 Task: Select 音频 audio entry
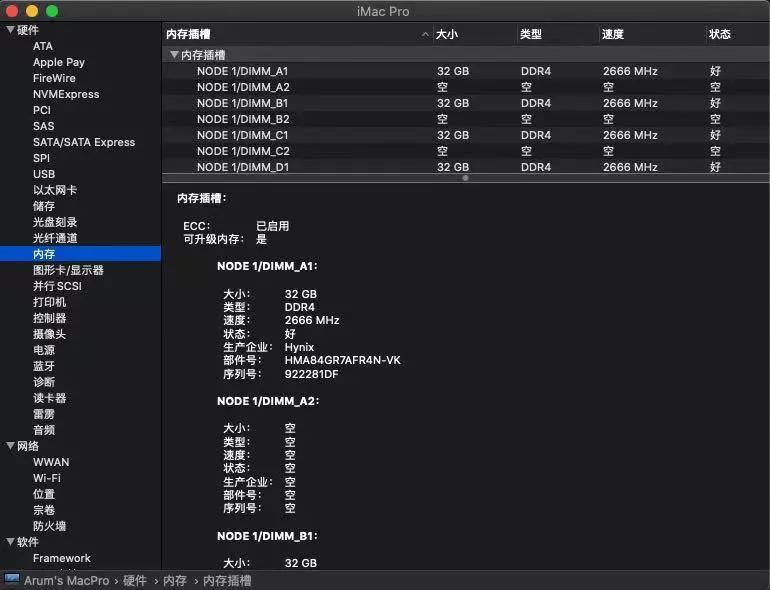44,430
